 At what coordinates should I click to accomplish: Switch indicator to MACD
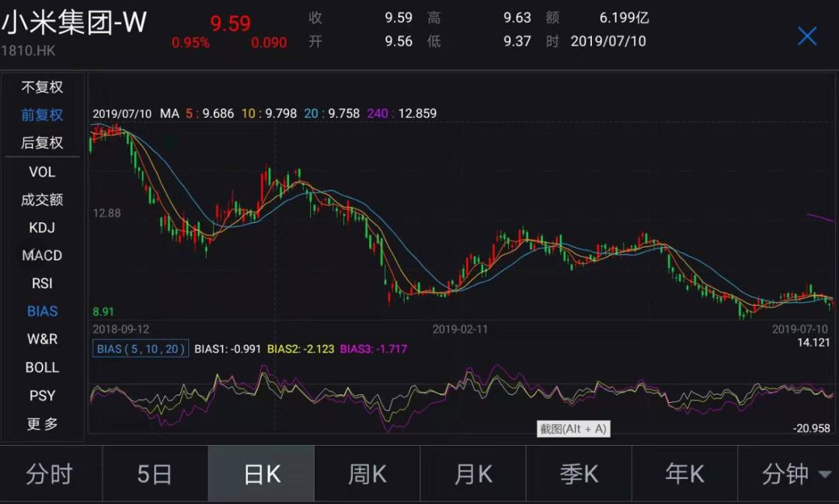click(x=42, y=255)
